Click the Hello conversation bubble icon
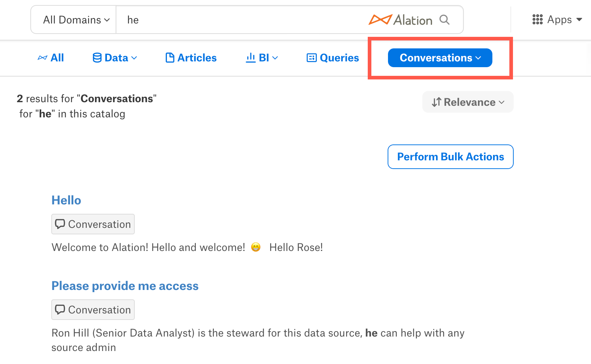The height and width of the screenshot is (364, 591). click(60, 224)
